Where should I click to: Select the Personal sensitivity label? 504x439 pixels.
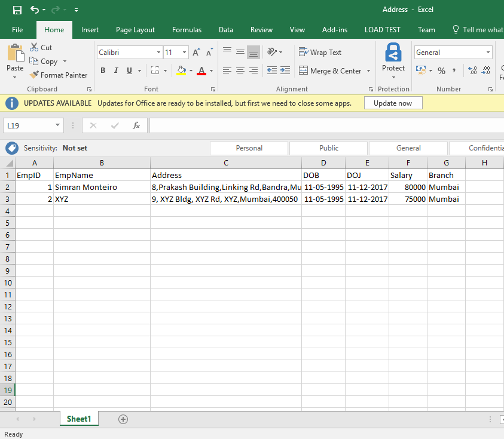249,148
